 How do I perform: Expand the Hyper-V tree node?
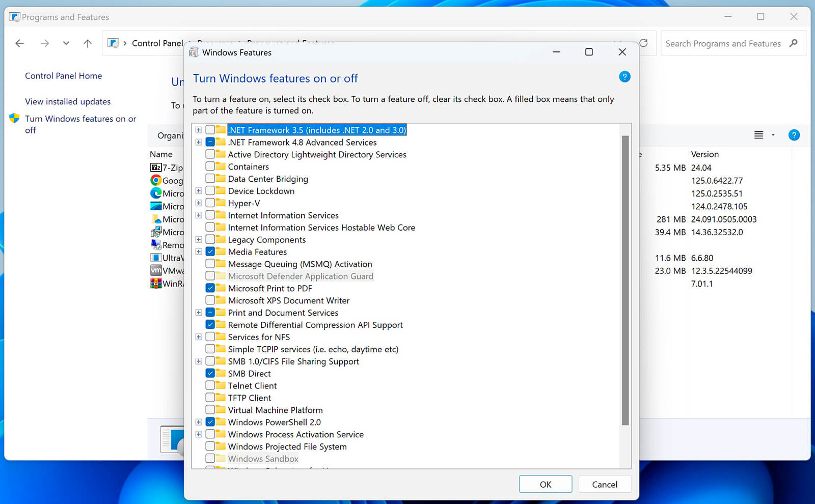click(199, 203)
